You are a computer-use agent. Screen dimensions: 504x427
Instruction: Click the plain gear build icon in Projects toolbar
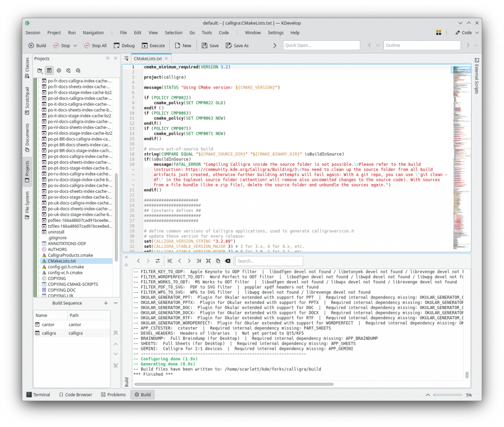coord(59,70)
